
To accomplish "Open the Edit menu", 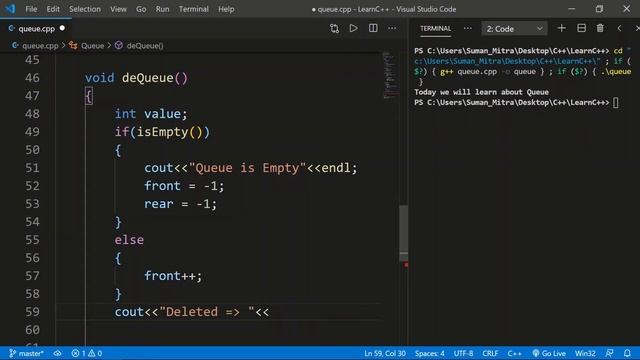I will tap(53, 9).
